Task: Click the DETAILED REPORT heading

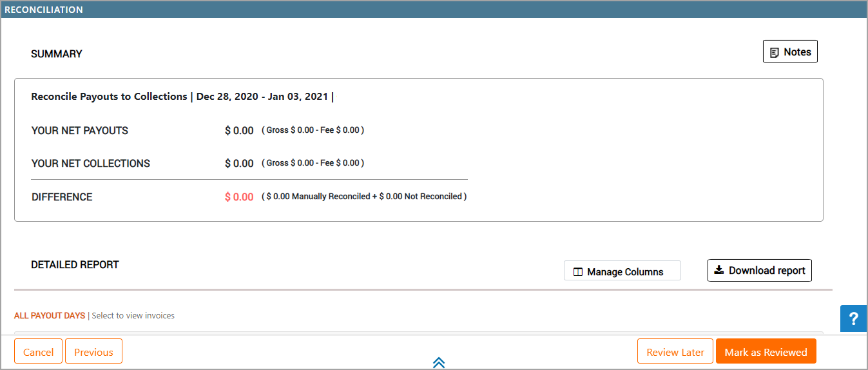Action: [75, 264]
